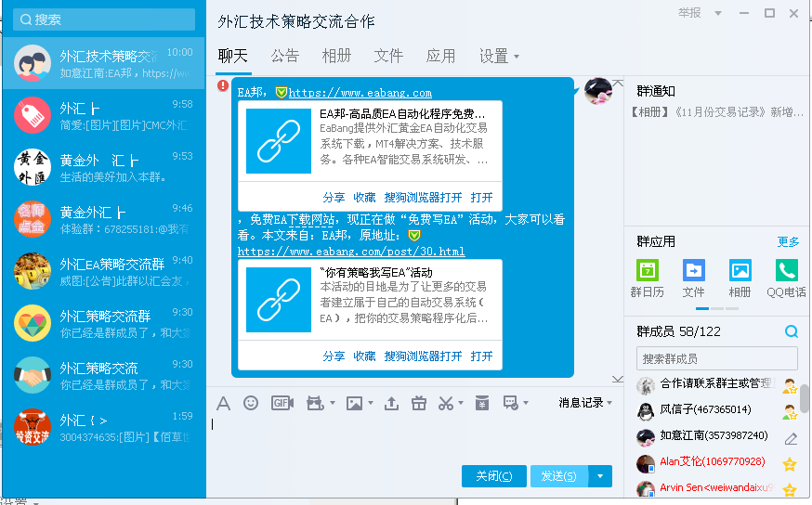The height and width of the screenshot is (505, 812).
Task: Open the 外汇策略交流 handshake conversation
Action: [x=103, y=376]
